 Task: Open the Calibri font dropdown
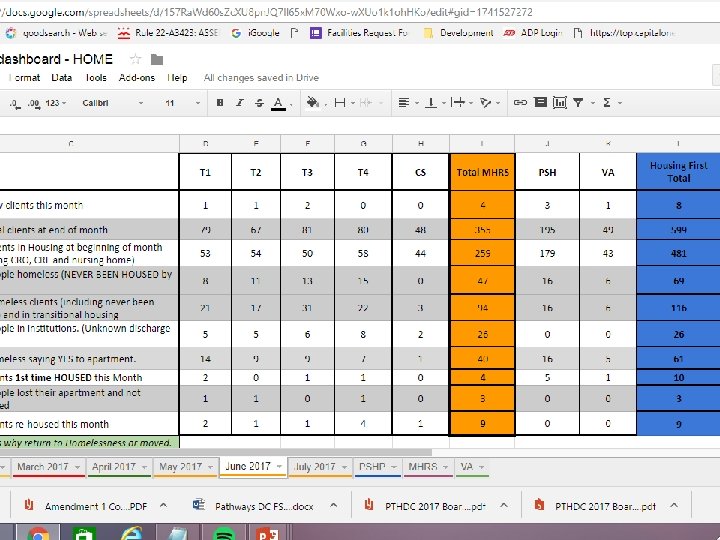112,103
